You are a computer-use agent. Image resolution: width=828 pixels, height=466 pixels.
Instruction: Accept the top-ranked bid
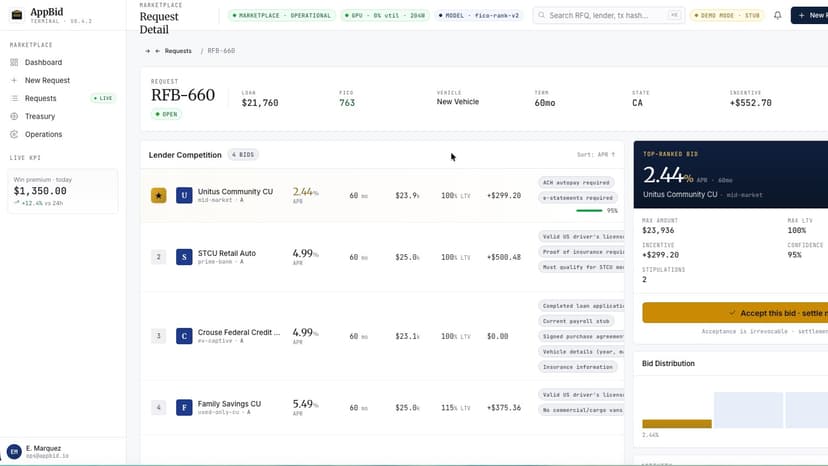coord(735,313)
